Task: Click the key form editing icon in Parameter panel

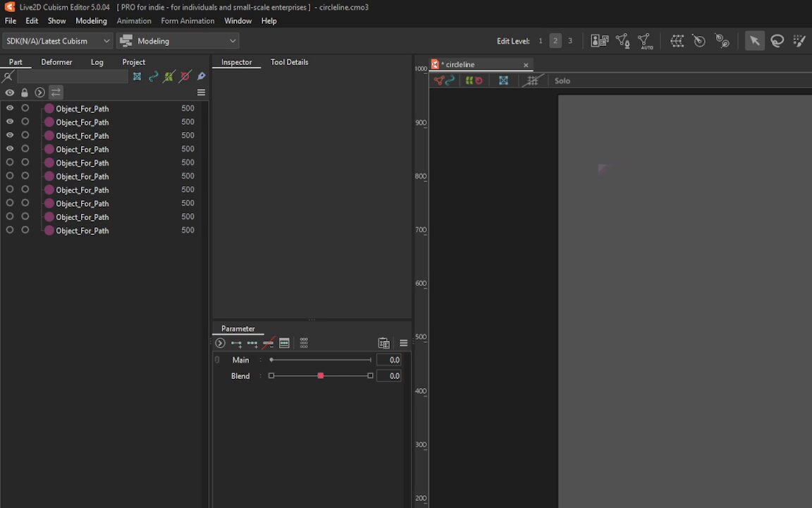Action: (284, 343)
